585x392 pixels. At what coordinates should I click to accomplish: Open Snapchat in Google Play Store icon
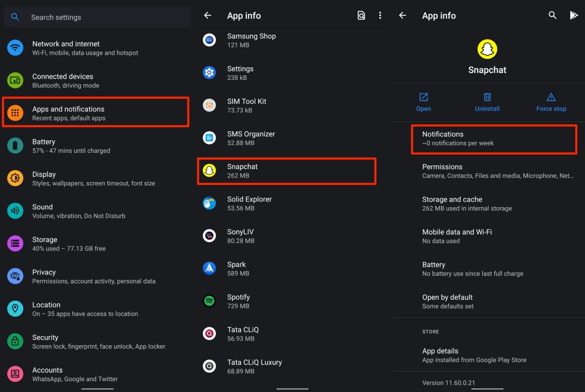pos(574,16)
